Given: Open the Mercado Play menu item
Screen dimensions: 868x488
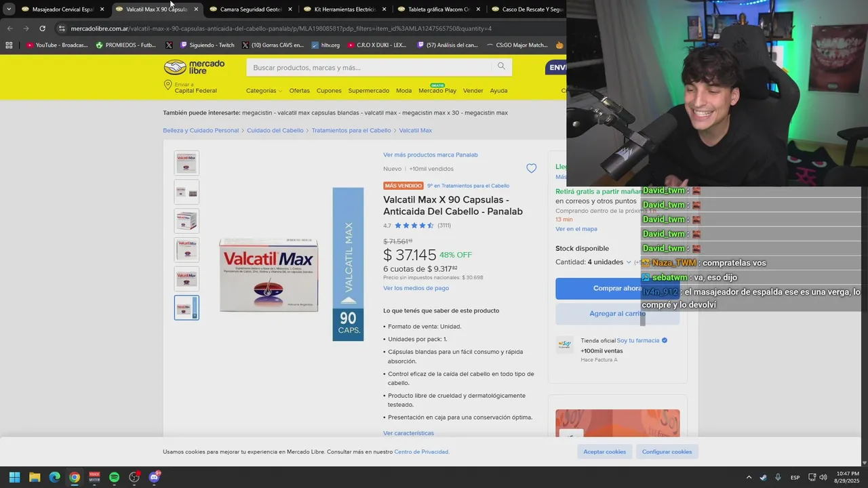Looking at the screenshot, I should pyautogui.click(x=437, y=89).
